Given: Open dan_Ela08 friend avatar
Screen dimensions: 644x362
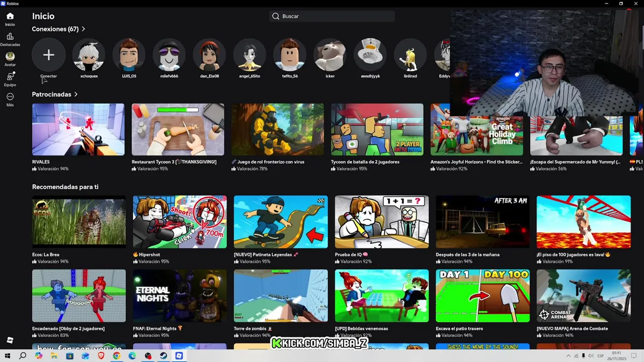Looking at the screenshot, I should (x=209, y=55).
